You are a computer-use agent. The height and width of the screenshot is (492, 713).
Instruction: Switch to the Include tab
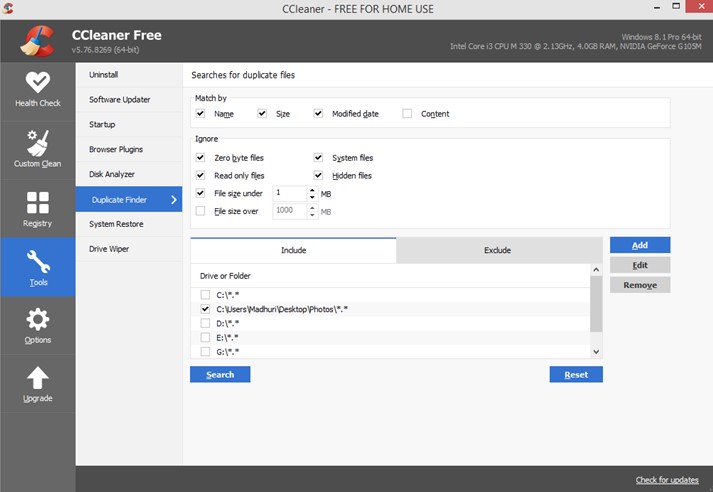click(293, 250)
